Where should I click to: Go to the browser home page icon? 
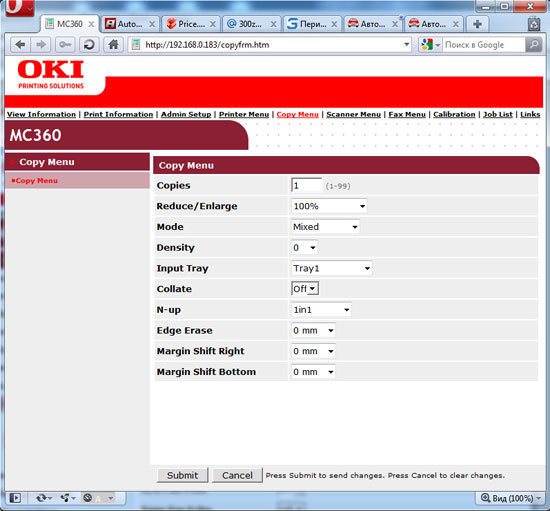[x=113, y=45]
